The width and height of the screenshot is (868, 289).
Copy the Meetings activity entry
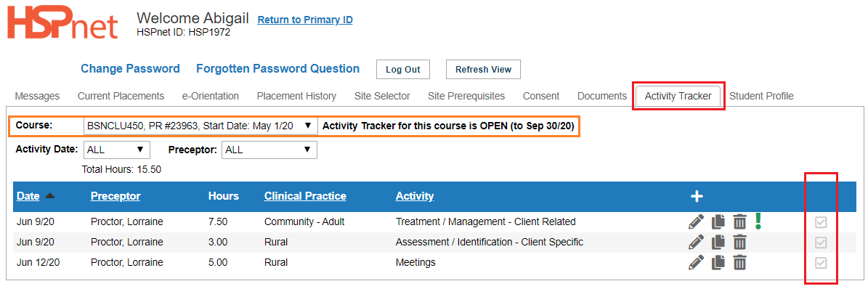pos(718,262)
